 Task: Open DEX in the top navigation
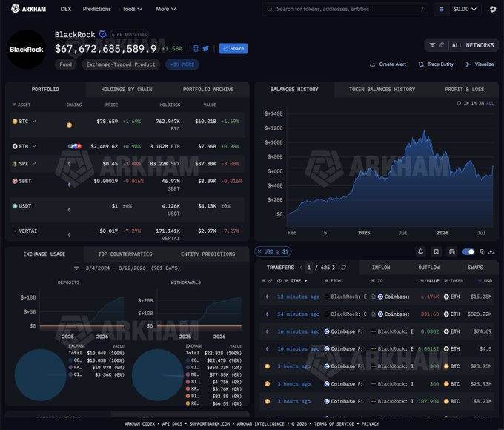click(66, 9)
